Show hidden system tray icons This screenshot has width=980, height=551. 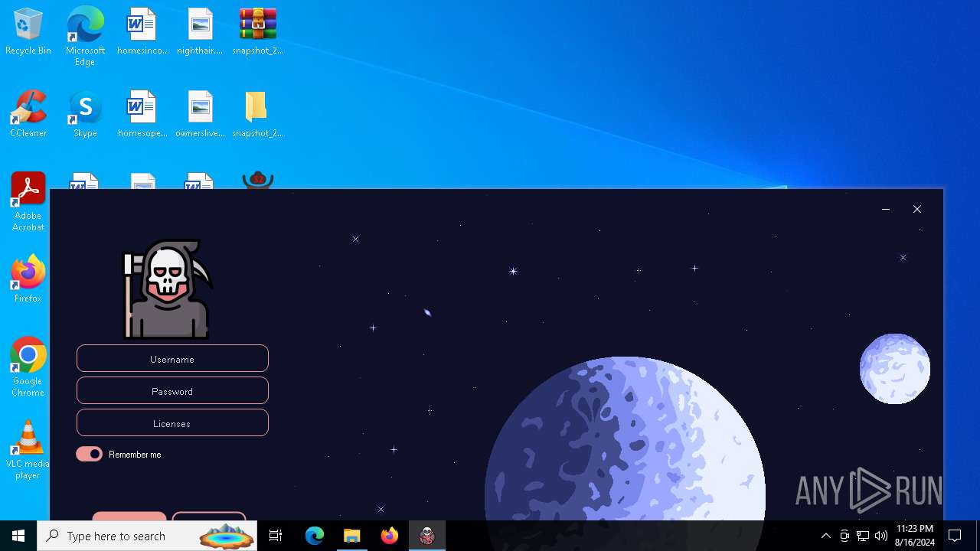click(826, 536)
